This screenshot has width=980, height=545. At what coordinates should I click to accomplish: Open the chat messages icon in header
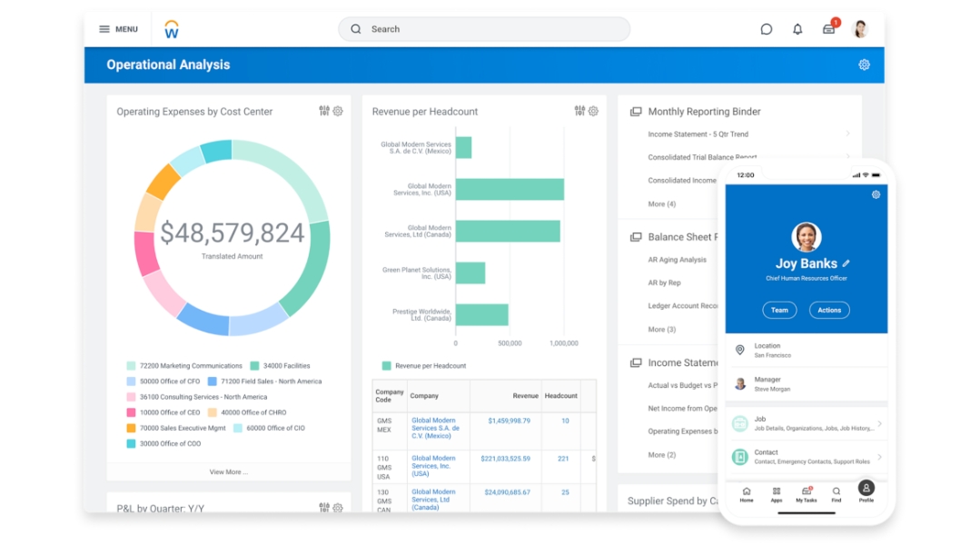[x=766, y=29]
